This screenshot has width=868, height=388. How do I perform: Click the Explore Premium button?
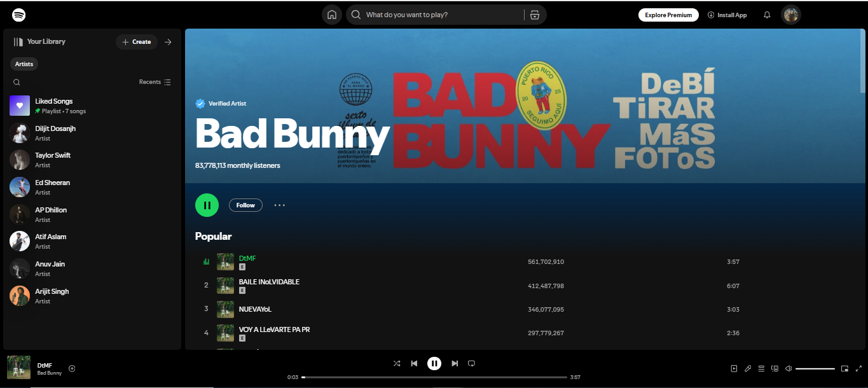668,14
